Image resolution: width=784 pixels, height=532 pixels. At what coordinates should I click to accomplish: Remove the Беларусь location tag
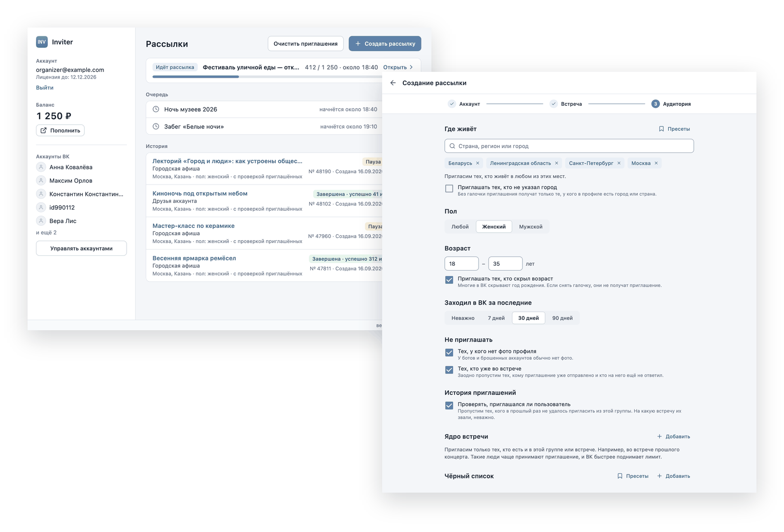478,163
